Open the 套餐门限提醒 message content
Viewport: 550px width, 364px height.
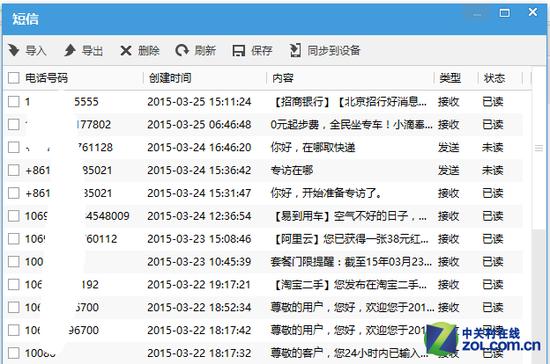pyautogui.click(x=351, y=262)
